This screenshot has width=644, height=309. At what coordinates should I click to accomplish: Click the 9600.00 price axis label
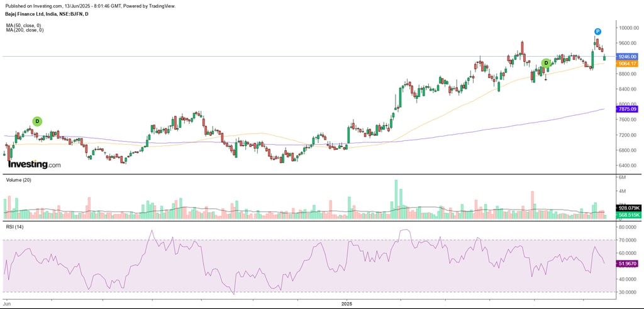(629, 43)
